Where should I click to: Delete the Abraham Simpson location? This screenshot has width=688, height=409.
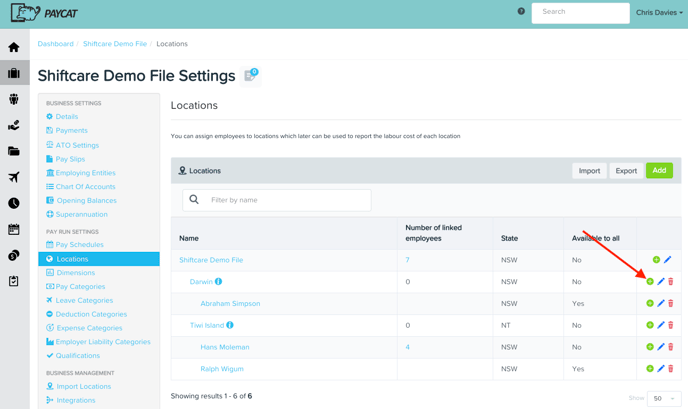(670, 303)
